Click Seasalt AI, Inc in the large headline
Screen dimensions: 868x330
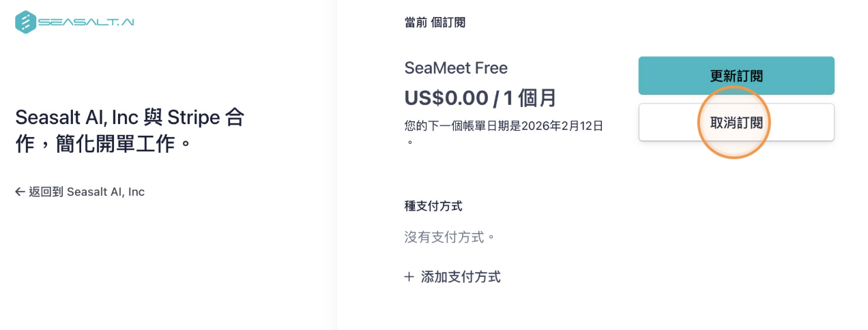(x=77, y=117)
